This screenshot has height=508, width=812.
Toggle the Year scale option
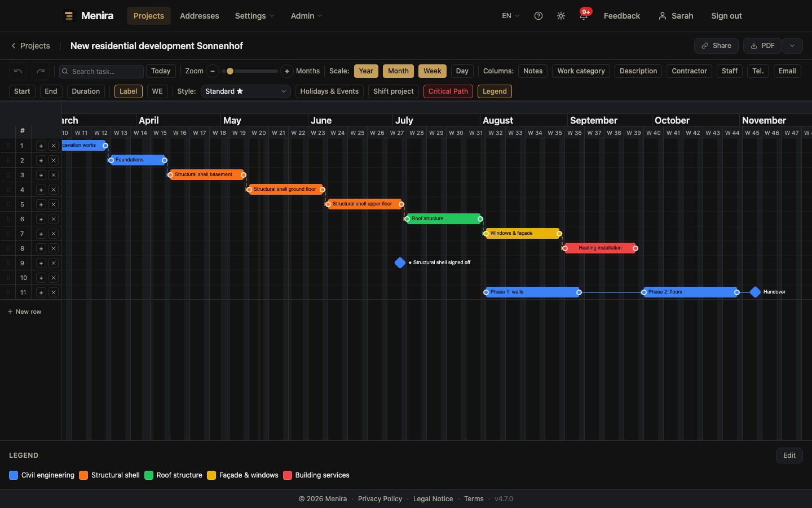pyautogui.click(x=367, y=71)
